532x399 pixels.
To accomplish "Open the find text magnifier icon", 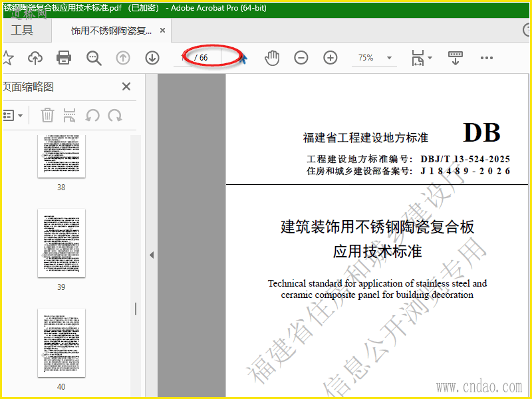I will [x=94, y=58].
